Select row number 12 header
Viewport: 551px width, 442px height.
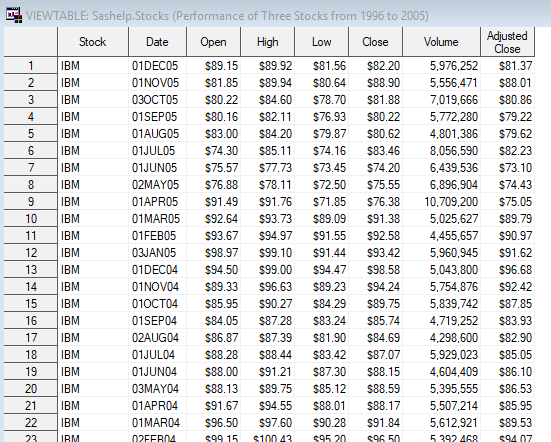click(31, 253)
